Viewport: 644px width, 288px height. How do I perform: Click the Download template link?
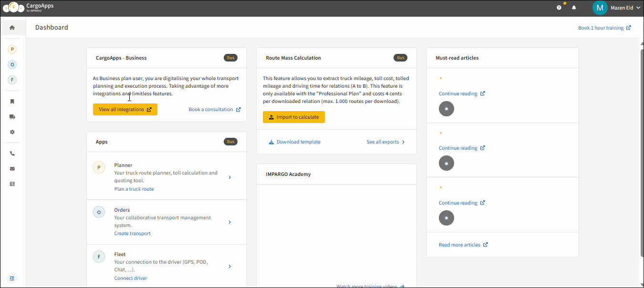294,142
